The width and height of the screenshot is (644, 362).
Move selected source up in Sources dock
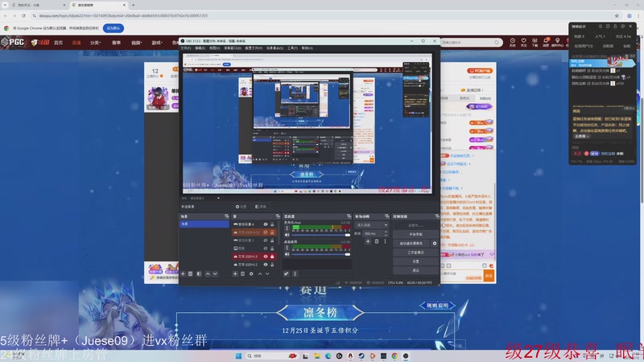(x=260, y=274)
